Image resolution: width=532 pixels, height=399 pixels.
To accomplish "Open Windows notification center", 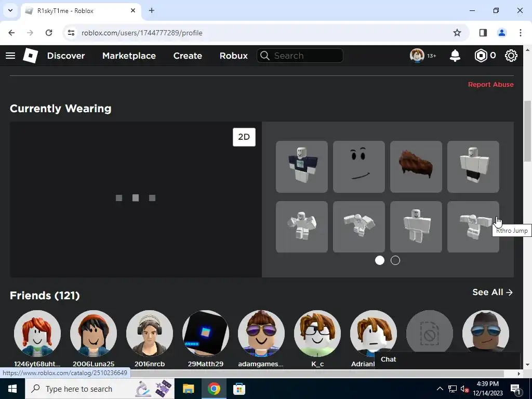I will coord(516,389).
